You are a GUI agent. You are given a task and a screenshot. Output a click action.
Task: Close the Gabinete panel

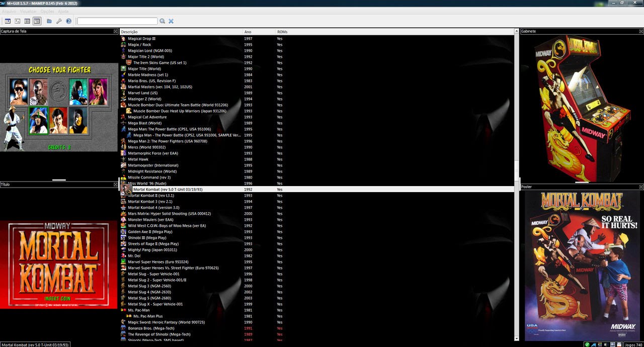tap(641, 31)
